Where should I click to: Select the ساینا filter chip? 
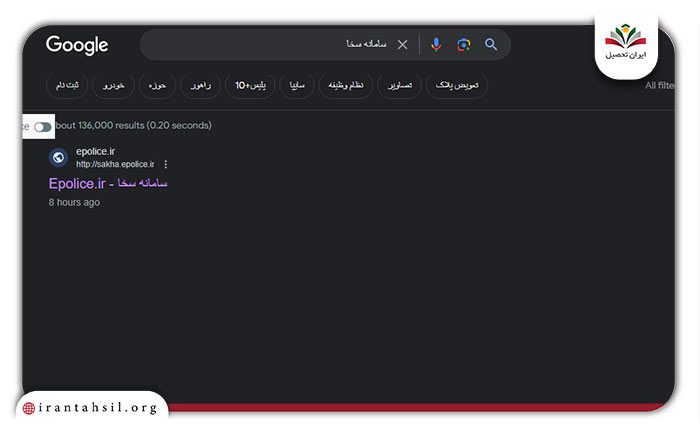click(x=297, y=85)
